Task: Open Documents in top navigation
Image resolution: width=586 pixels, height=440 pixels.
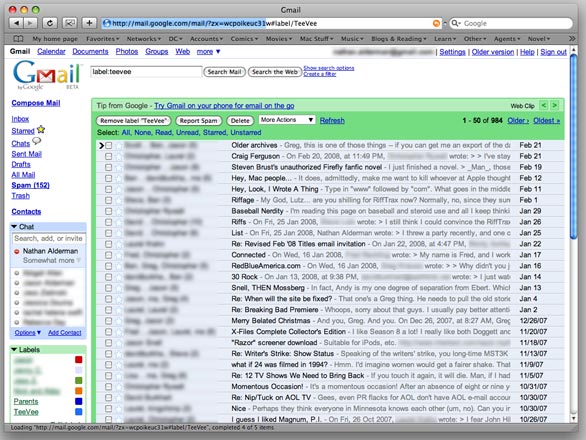Action: coord(90,52)
